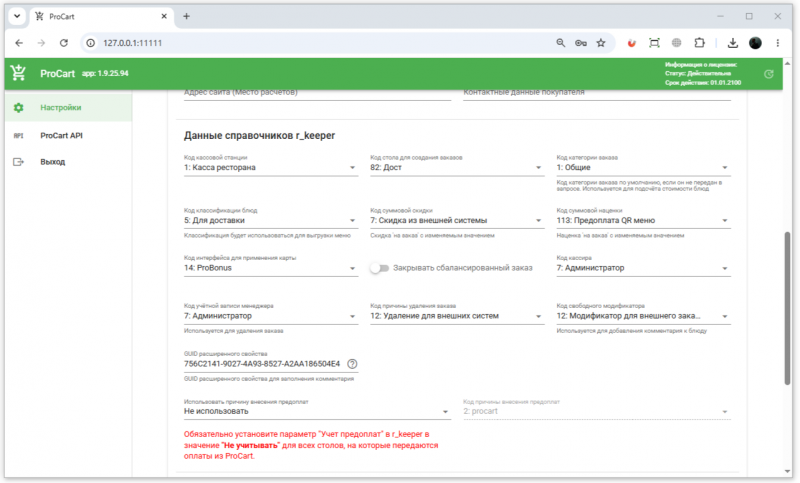This screenshot has height=483, width=800.
Task: Click the Выход exit icon
Action: click(x=18, y=162)
